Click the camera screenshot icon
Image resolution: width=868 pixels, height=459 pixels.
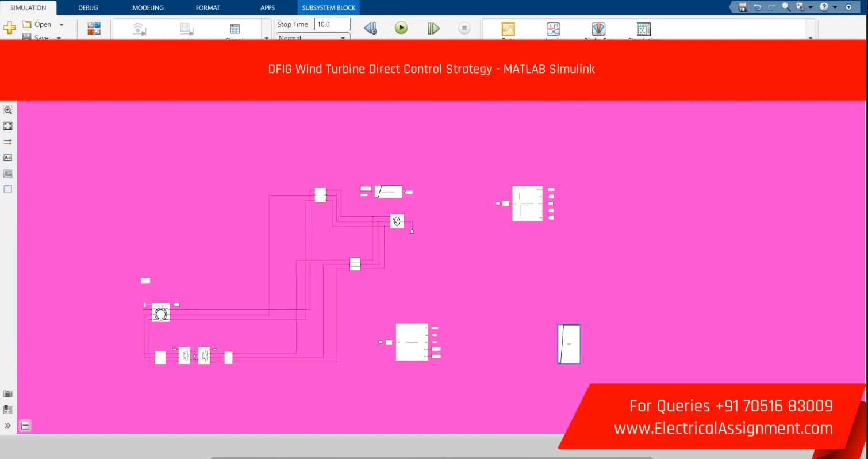7,394
